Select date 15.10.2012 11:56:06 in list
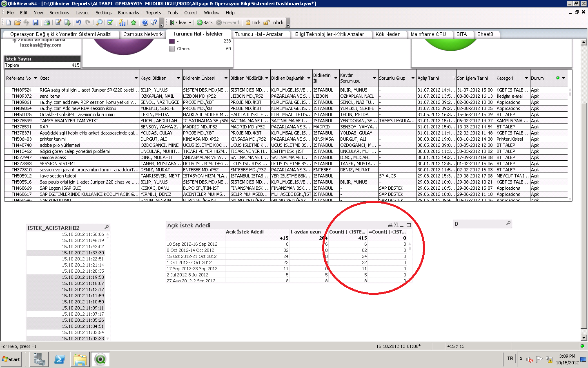Screen dimensions: 588x368 [x=83, y=234]
